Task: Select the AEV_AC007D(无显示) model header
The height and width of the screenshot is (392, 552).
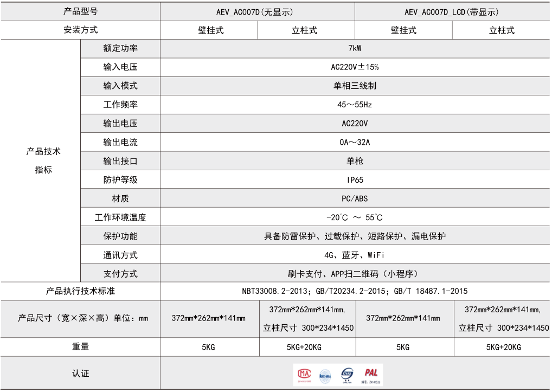Action: (258, 11)
